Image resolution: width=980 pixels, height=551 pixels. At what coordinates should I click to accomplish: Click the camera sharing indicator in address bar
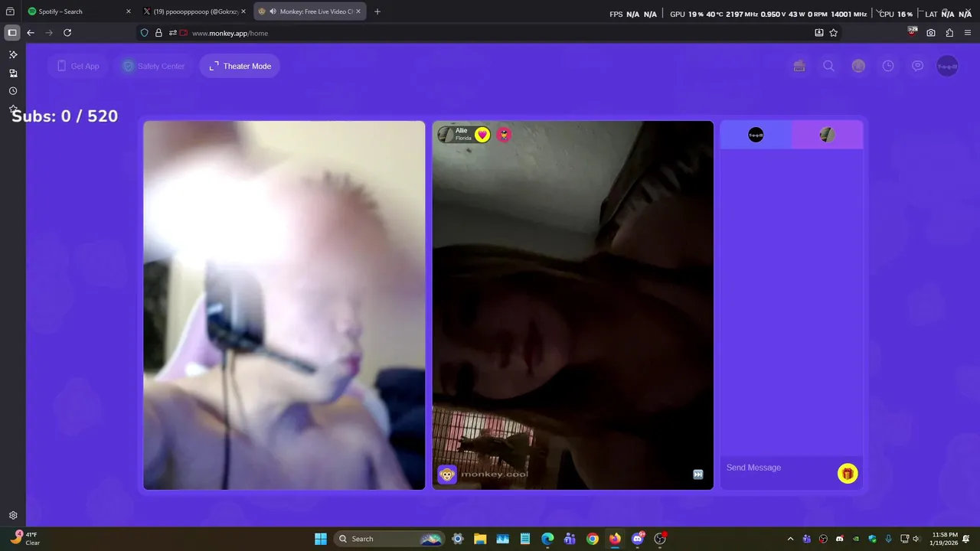[184, 33]
